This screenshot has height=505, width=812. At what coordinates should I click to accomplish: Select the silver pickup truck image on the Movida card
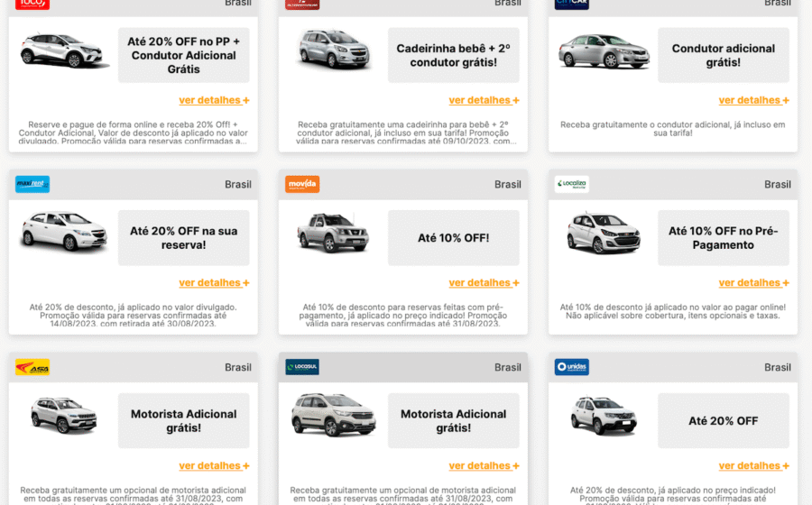pyautogui.click(x=332, y=233)
